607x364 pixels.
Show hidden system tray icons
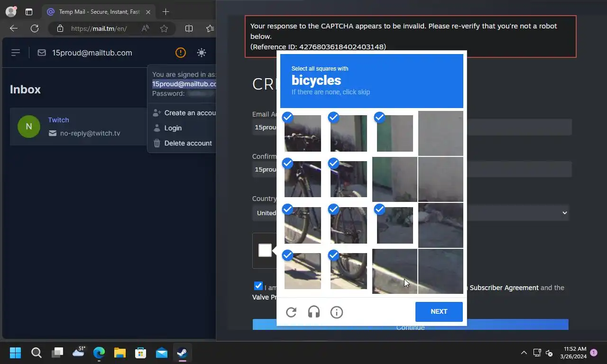pyautogui.click(x=524, y=353)
